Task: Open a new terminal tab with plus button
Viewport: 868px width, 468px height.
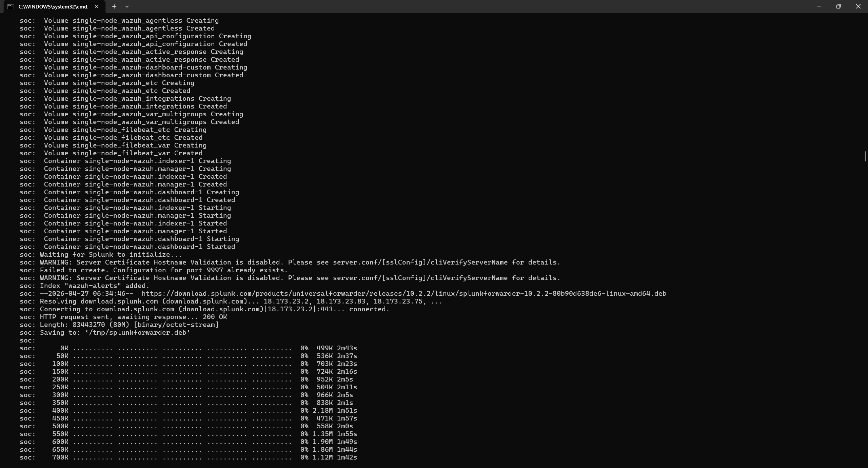Action: [x=114, y=6]
